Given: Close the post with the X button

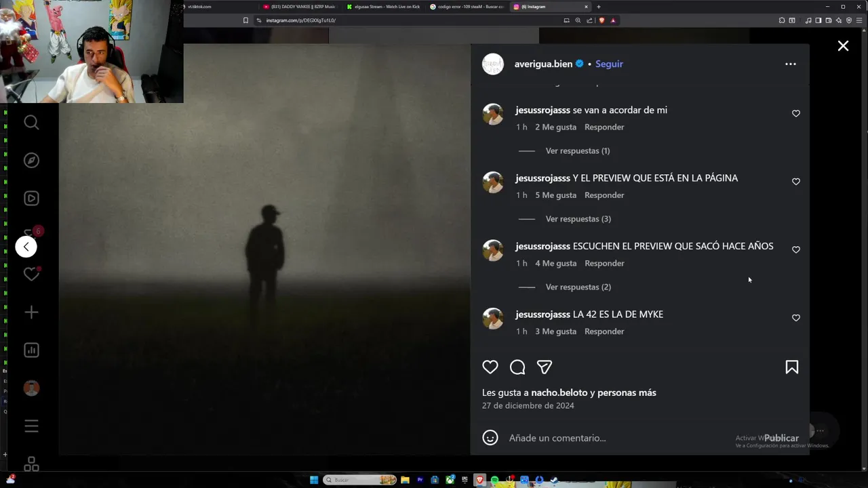Looking at the screenshot, I should 843,46.
